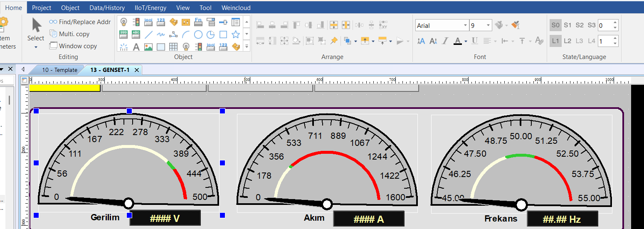644x229 pixels.
Task: Select the Rectangle shape tool
Action: tap(223, 34)
